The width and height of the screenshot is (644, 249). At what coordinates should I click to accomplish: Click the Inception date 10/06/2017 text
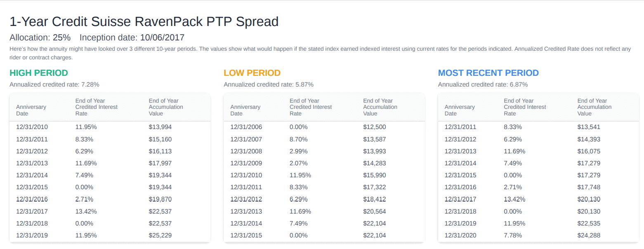click(x=132, y=38)
